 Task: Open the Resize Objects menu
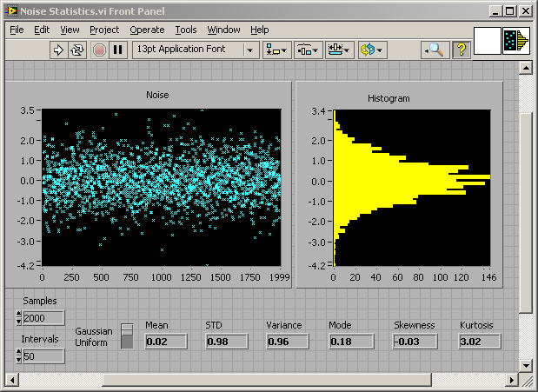(x=339, y=50)
